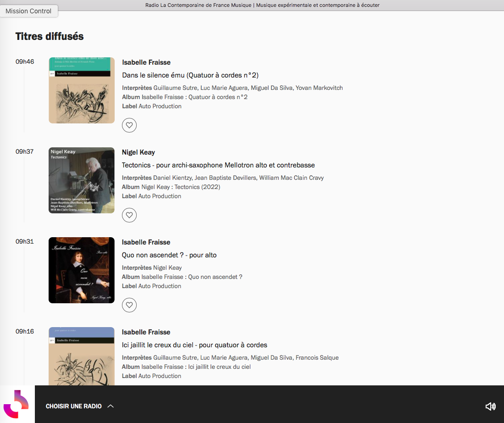Click artist name Isabelle Fraisse at 09h31

146,242
